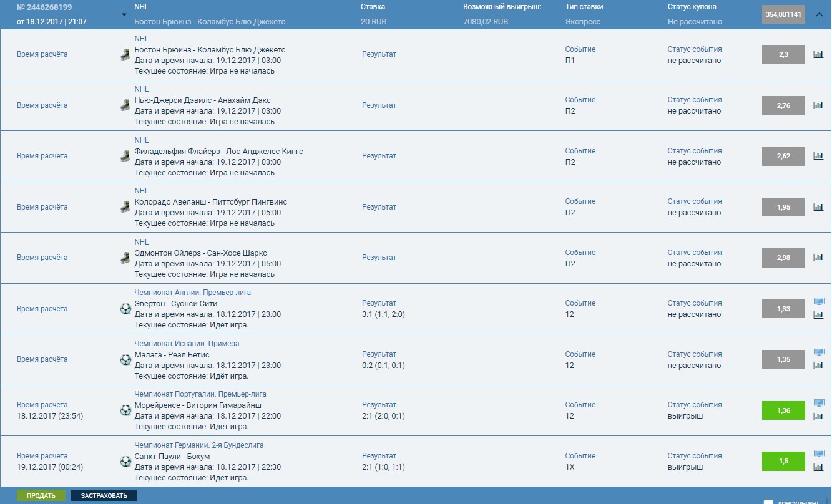Select score 0:2 (0:1, 0:1)

point(383,366)
